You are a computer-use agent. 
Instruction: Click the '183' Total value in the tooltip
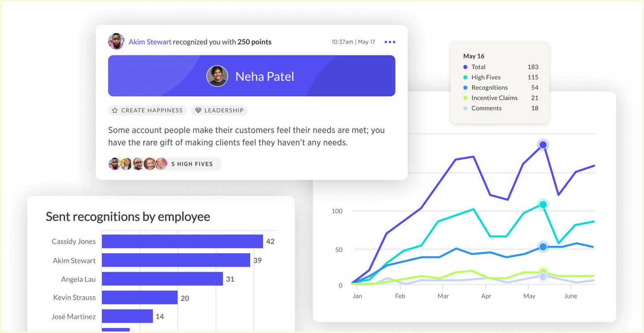(x=533, y=67)
